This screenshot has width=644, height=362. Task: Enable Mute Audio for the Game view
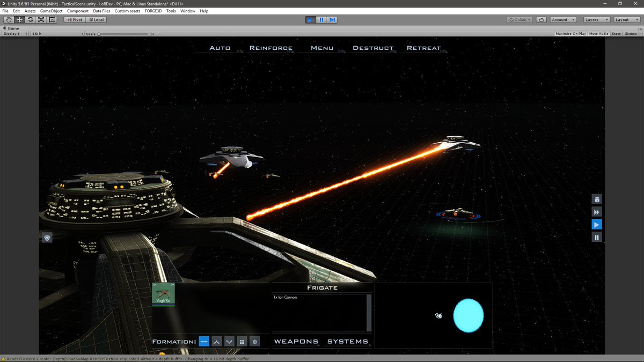(x=598, y=33)
